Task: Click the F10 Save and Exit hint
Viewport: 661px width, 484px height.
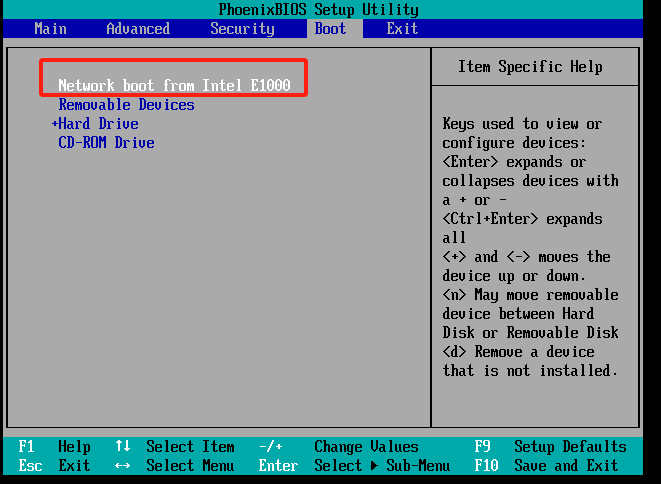Action: (x=546, y=465)
